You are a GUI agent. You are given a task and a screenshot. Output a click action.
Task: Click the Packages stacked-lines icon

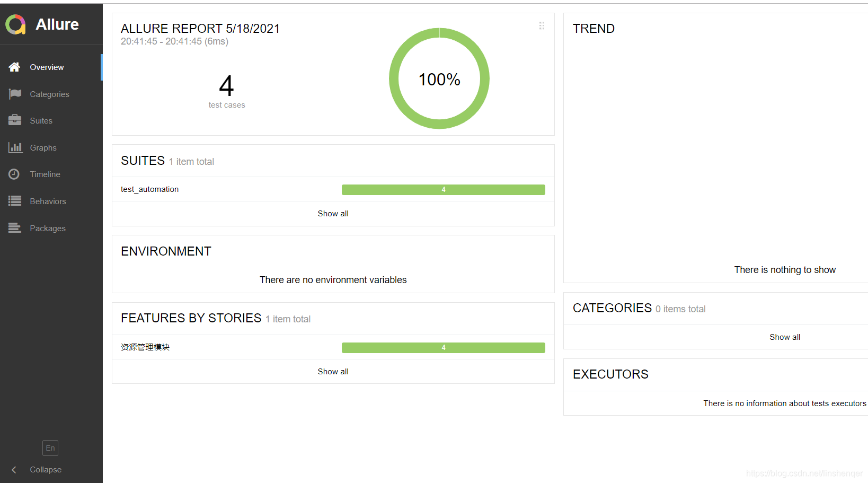coord(15,228)
